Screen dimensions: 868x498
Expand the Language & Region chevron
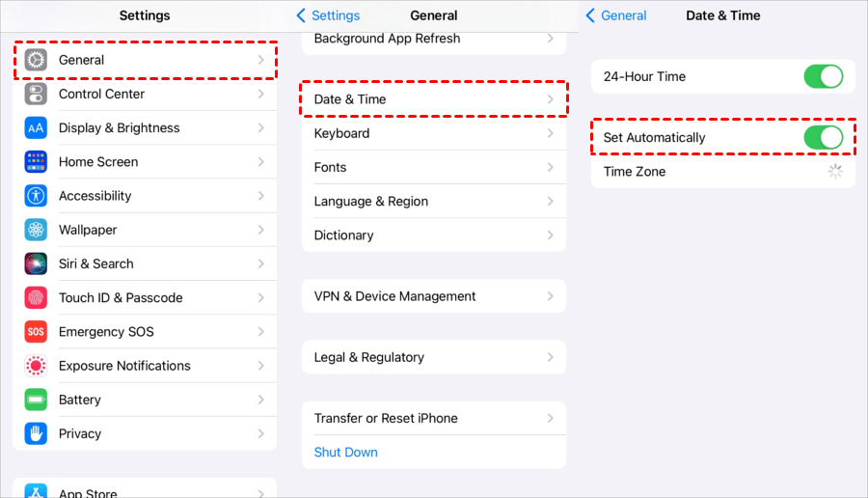tap(551, 201)
